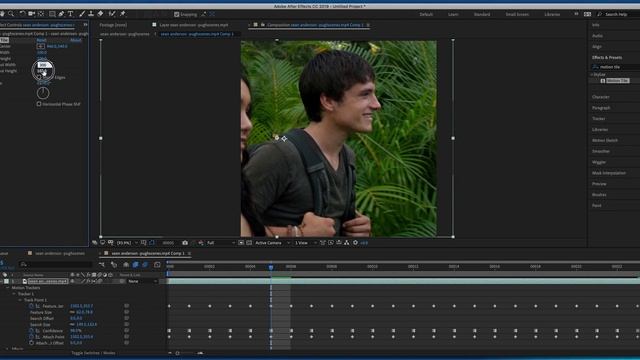Select the Pen tool
Image resolution: width=640 pixels, height=360 pixels.
61,14
